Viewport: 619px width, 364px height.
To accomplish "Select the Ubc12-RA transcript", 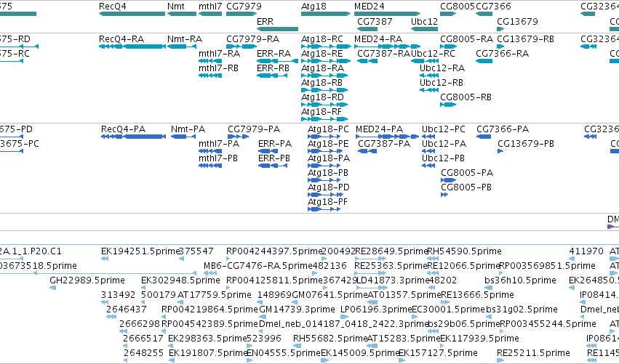I will click(x=429, y=76).
